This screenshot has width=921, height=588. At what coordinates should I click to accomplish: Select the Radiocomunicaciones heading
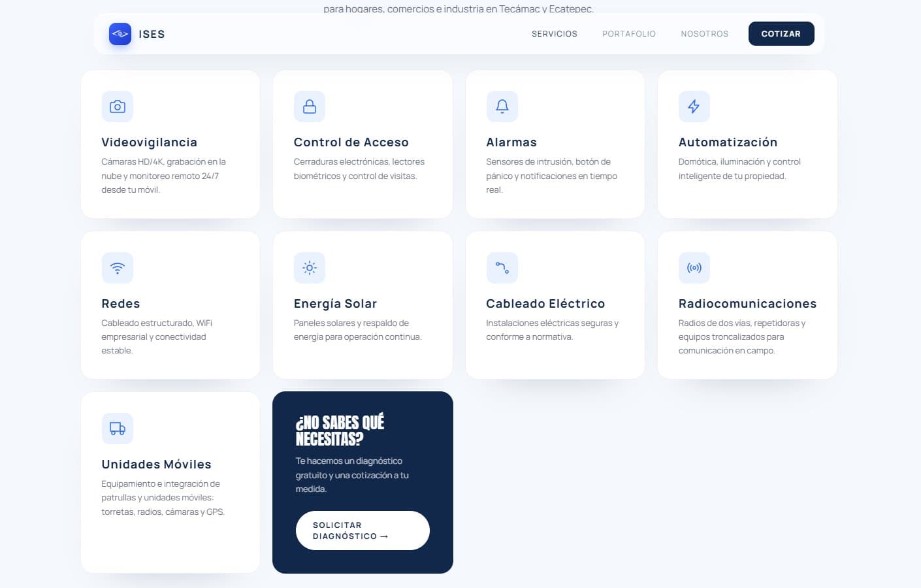coord(748,304)
